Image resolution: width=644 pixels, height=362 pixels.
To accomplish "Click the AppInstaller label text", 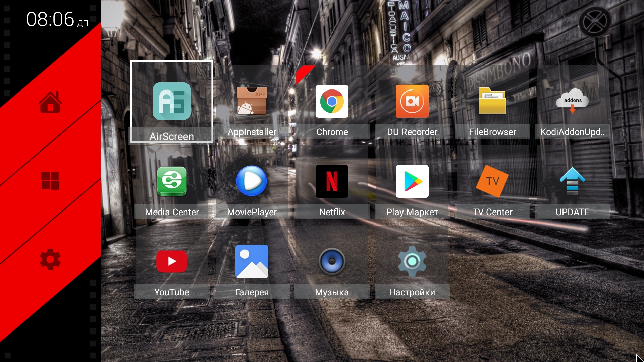I will tap(252, 132).
